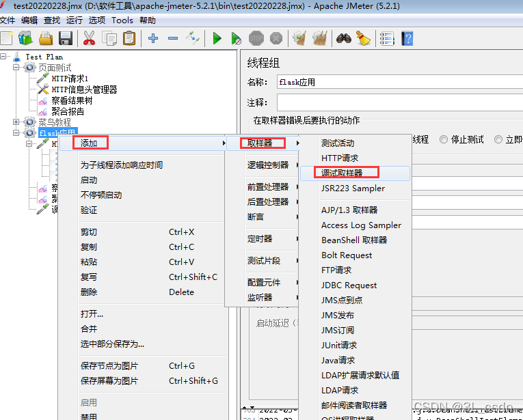Collapse the flask应用 node
Image resolution: width=523 pixels, height=420 pixels.
tap(16, 132)
